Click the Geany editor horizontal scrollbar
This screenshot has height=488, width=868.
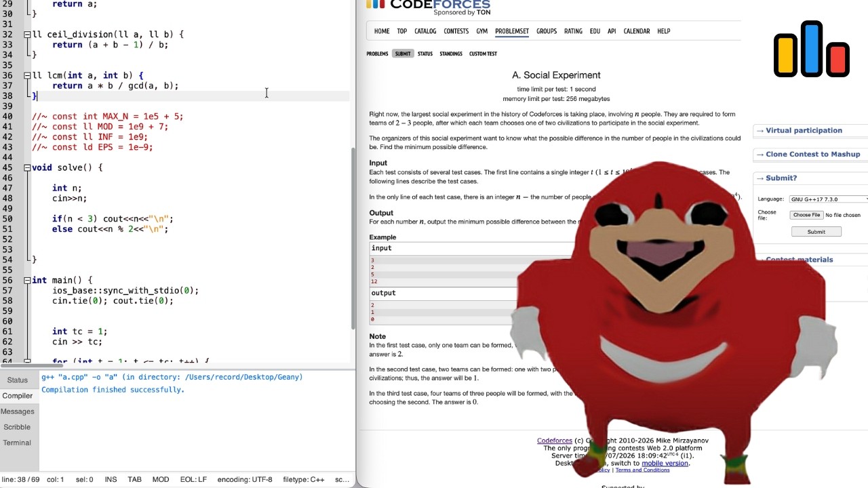33,367
